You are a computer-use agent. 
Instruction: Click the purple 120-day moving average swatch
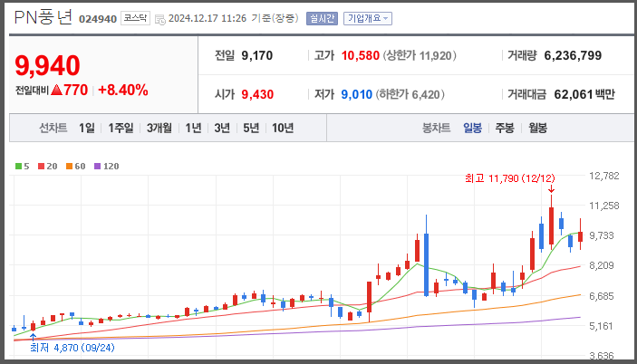pyautogui.click(x=97, y=166)
